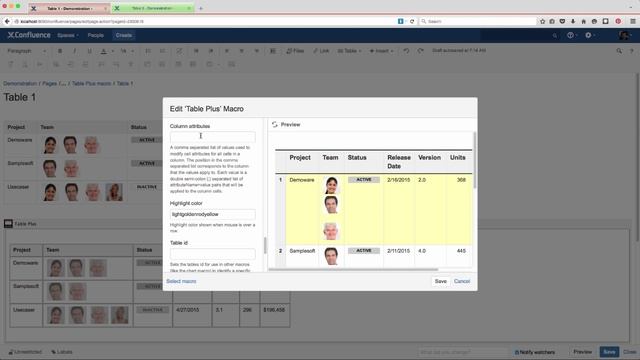Open the Labels editor at bottom

tap(62, 352)
